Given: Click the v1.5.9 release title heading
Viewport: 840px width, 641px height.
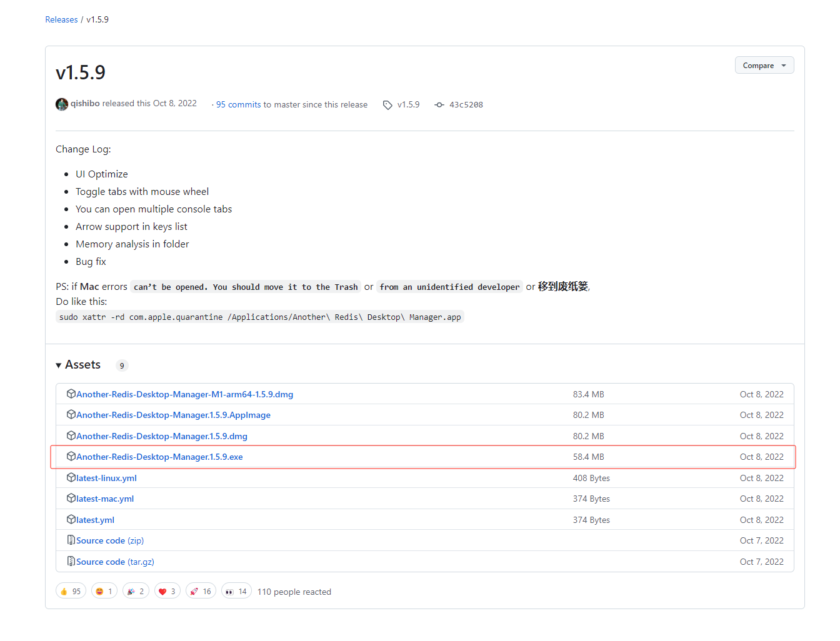Looking at the screenshot, I should pyautogui.click(x=81, y=72).
